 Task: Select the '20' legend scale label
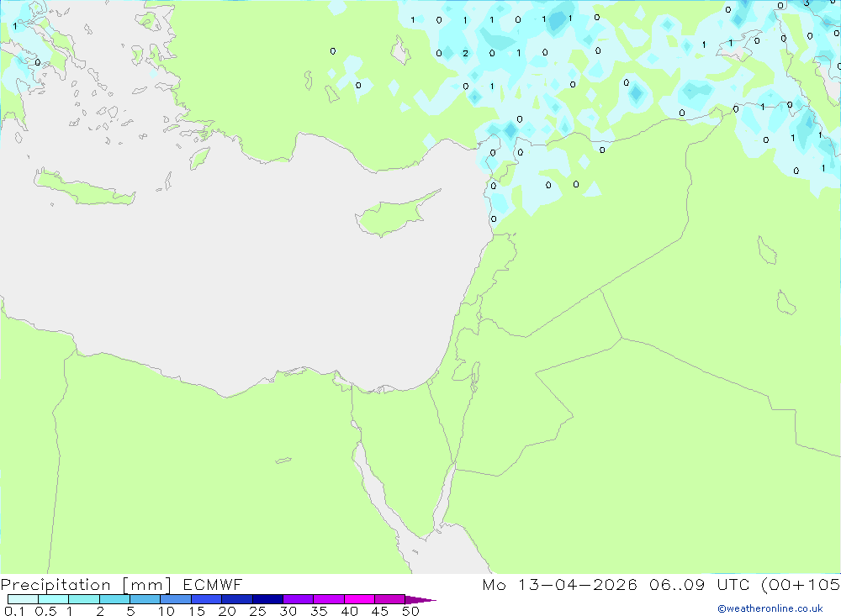click(227, 611)
